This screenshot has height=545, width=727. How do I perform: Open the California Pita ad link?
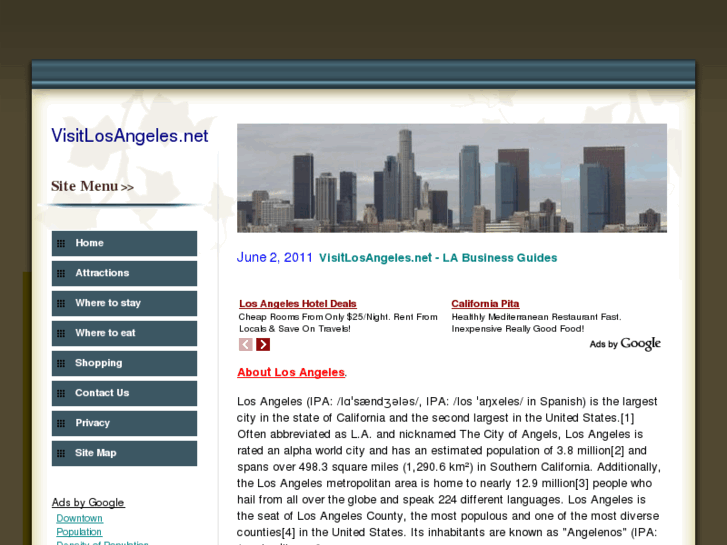click(485, 304)
